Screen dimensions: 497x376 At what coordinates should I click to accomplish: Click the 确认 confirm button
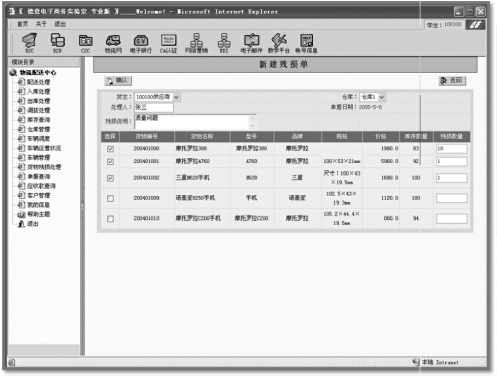point(118,81)
